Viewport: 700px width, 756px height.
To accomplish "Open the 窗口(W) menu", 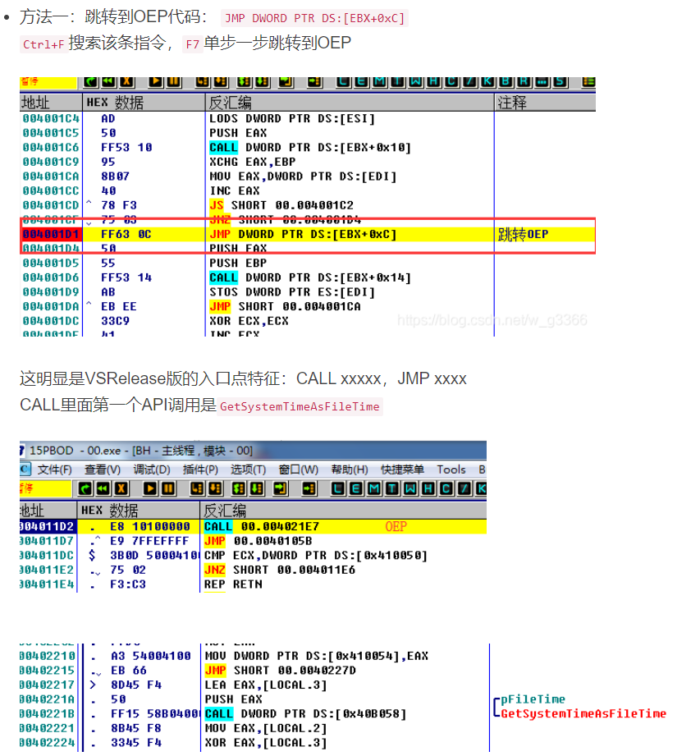I will pyautogui.click(x=299, y=470).
